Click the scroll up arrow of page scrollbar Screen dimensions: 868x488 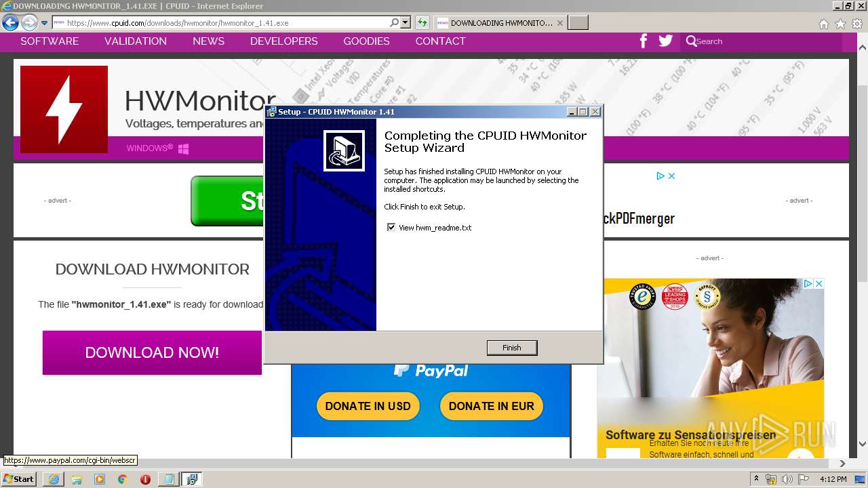(x=863, y=47)
